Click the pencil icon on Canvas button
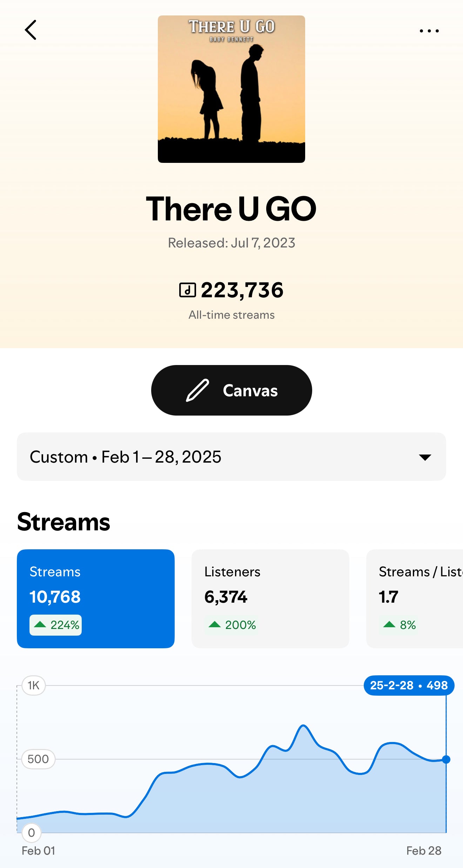This screenshot has width=463, height=868. [197, 390]
